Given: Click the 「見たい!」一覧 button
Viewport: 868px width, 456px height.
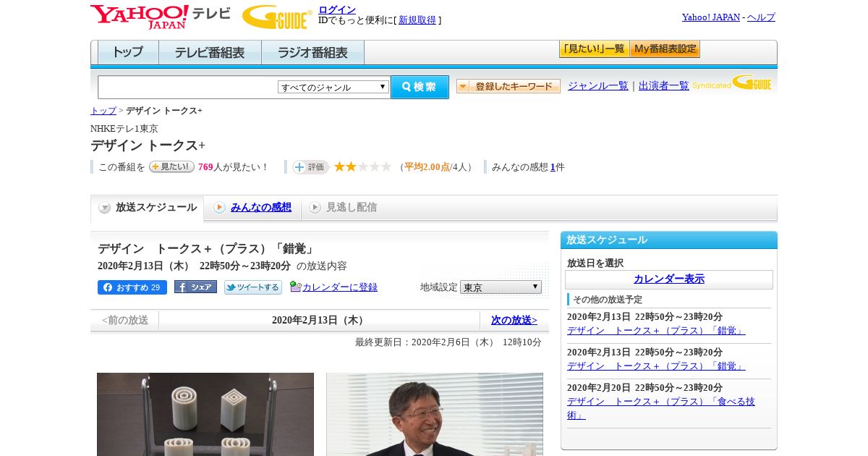Looking at the screenshot, I should click(594, 49).
